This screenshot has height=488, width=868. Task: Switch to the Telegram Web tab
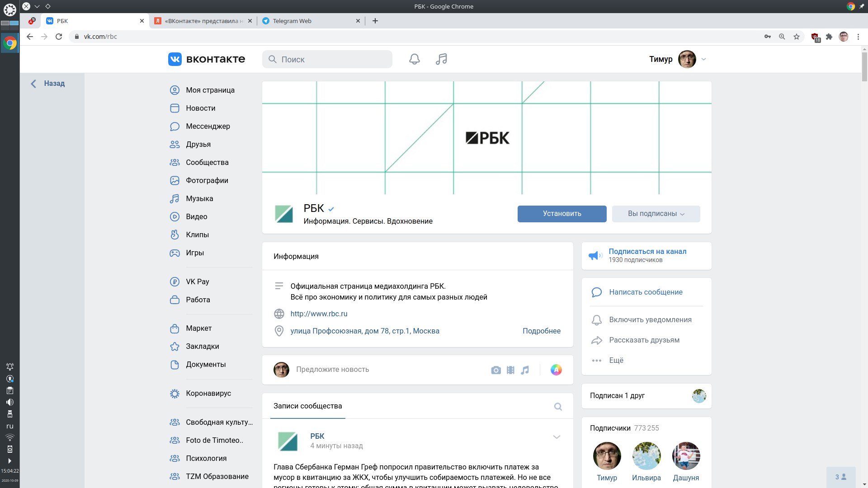pos(311,21)
